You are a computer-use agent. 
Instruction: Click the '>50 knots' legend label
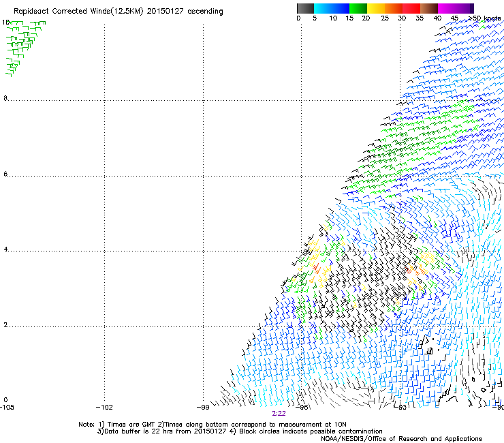(x=485, y=18)
